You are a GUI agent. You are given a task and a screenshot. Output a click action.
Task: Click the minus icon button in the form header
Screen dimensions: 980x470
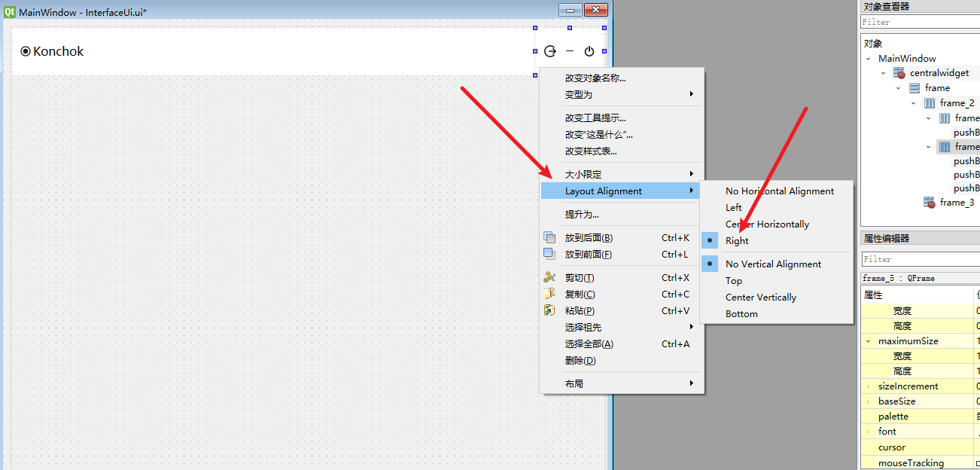coord(570,51)
